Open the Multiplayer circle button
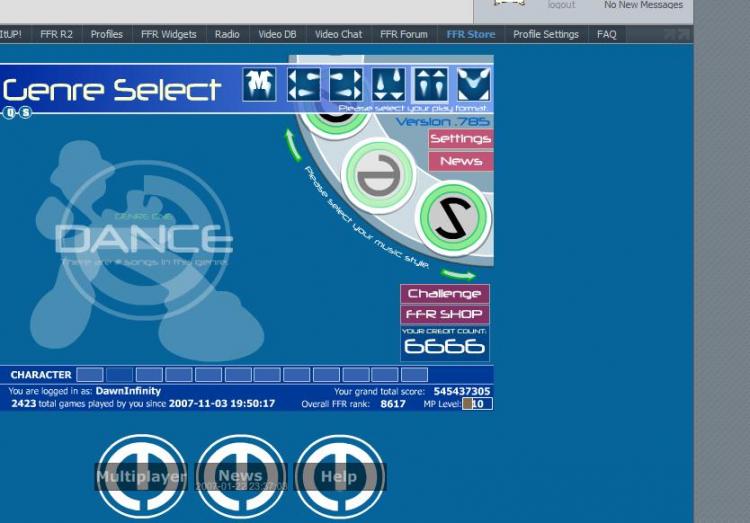Viewport: 750px width, 523px height. click(x=141, y=477)
